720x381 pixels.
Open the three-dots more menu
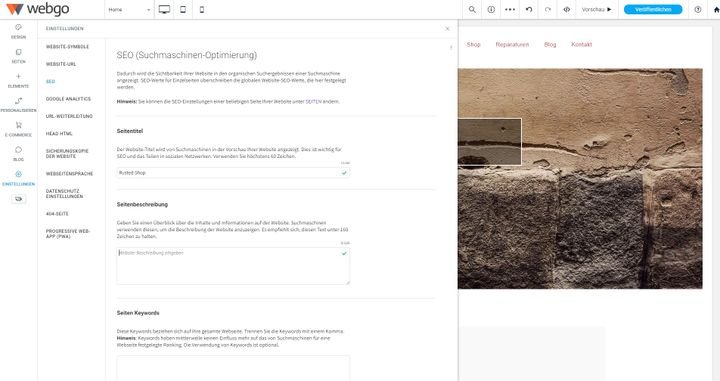510,9
